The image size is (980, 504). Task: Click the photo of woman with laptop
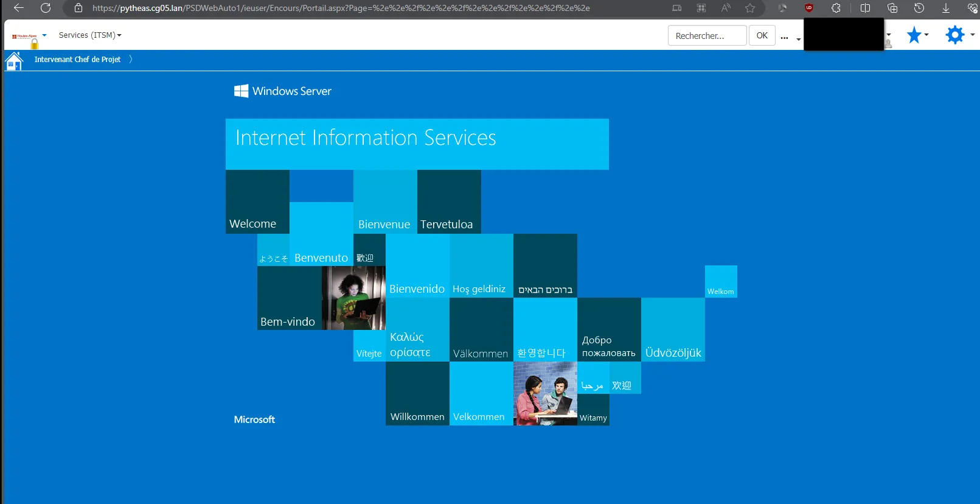[353, 298]
